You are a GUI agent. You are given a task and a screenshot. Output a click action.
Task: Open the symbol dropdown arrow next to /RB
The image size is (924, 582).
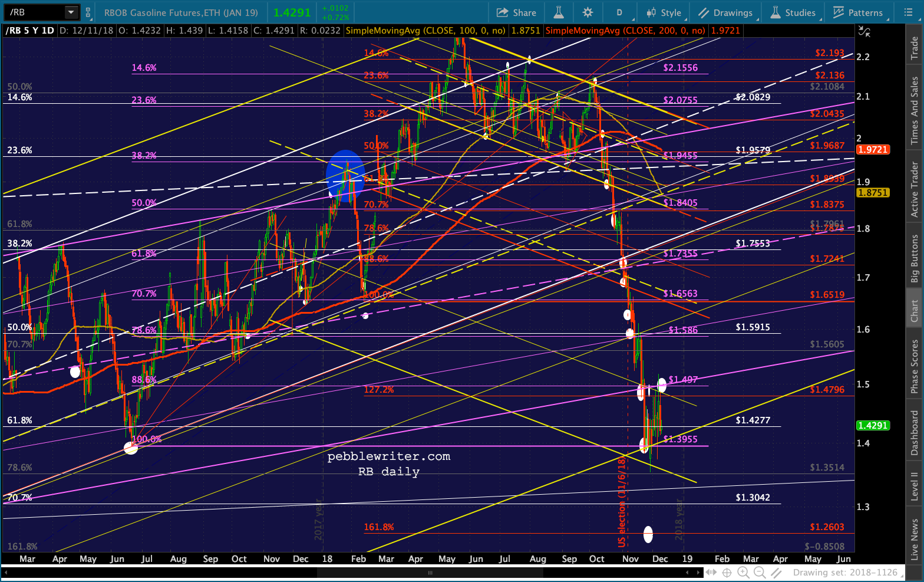[x=71, y=12]
